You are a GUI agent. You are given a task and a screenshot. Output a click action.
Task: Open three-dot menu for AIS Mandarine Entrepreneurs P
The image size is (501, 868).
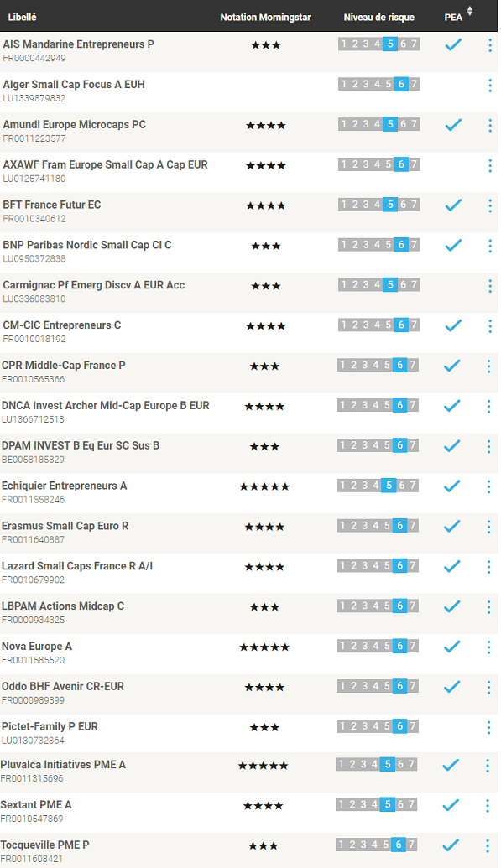490,45
